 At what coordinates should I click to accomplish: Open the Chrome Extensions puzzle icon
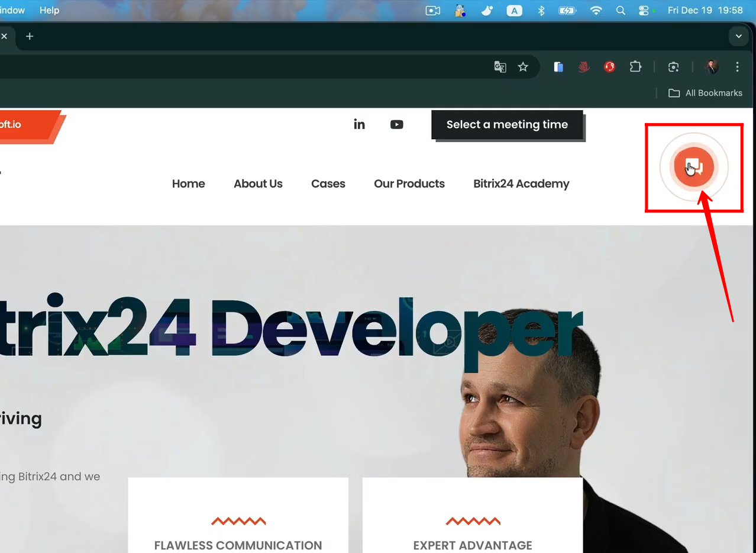point(635,67)
